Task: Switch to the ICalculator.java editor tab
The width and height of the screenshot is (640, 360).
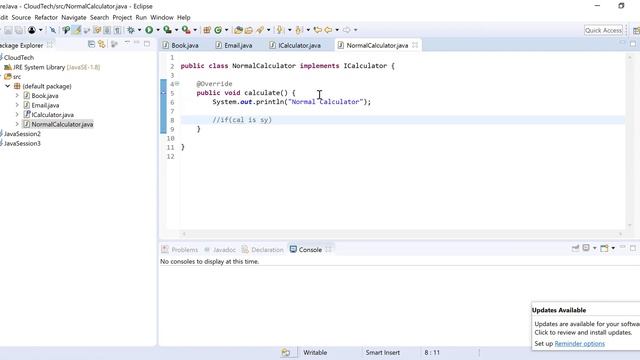Action: click(295, 45)
